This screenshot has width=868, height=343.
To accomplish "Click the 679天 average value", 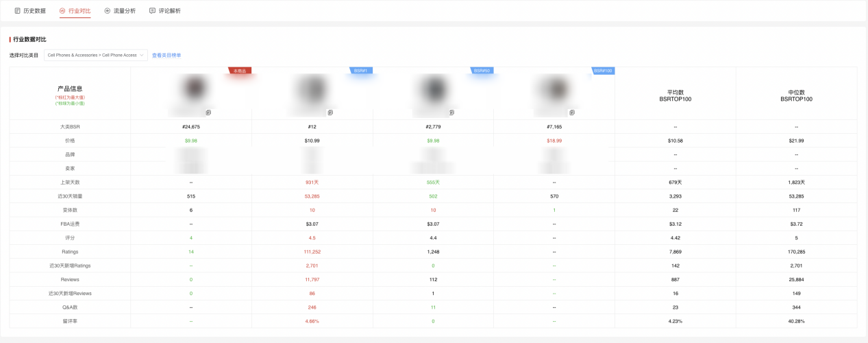I will pyautogui.click(x=675, y=182).
